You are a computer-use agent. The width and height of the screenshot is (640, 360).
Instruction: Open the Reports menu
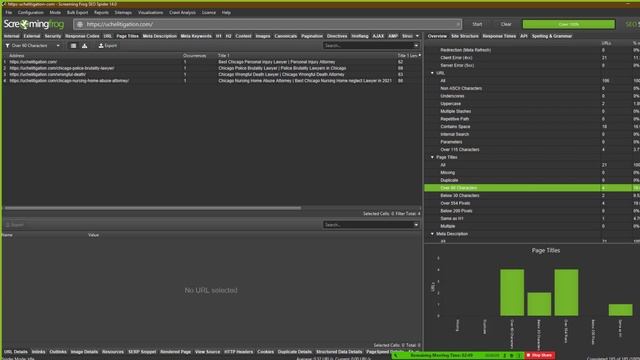coord(101,13)
